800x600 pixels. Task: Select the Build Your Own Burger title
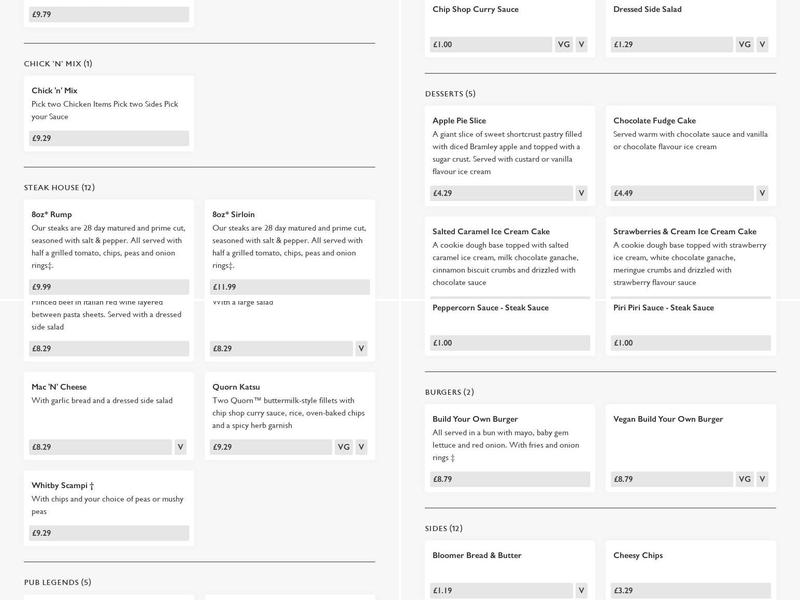tap(475, 419)
